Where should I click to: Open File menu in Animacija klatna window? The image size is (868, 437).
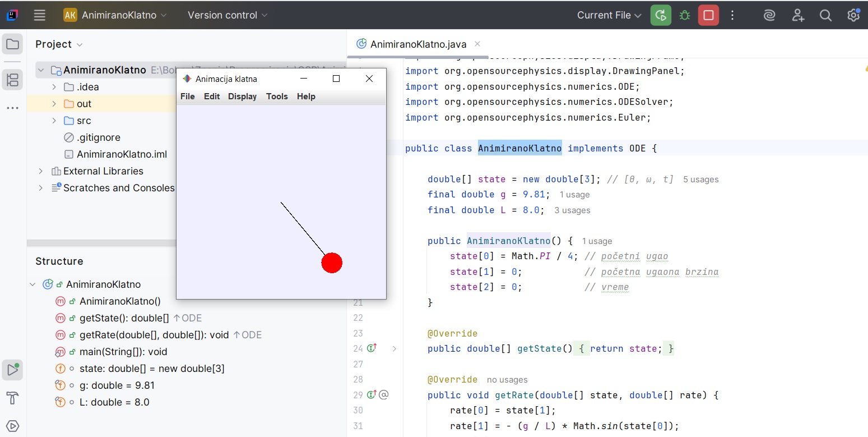[x=188, y=96]
